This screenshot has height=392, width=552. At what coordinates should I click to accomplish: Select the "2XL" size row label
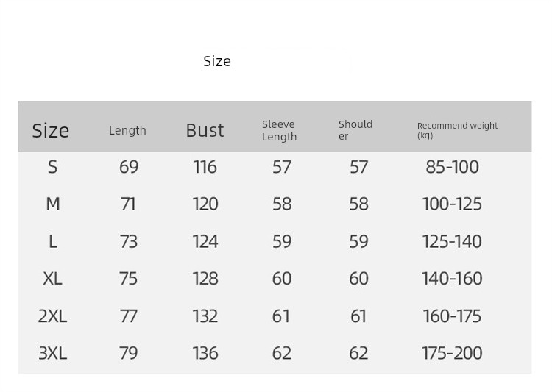(x=52, y=316)
